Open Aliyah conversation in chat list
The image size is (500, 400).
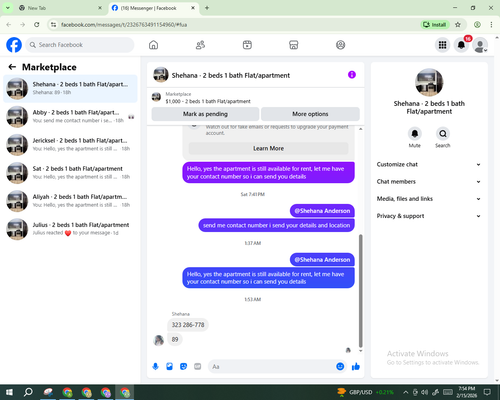pos(70,201)
